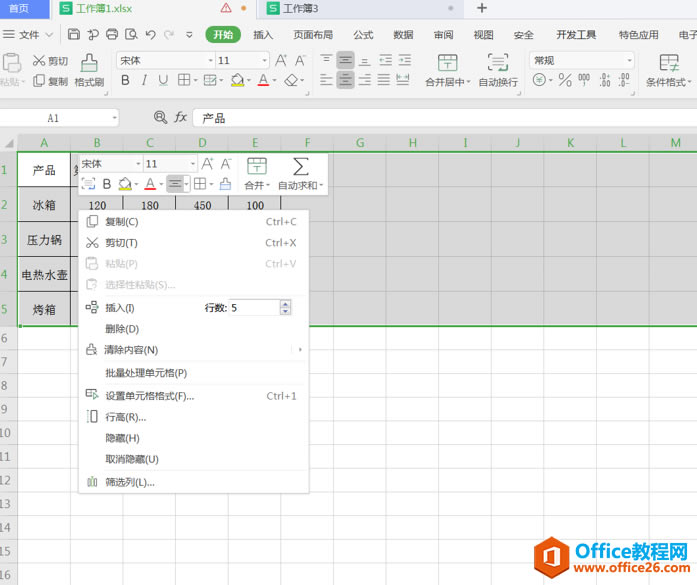Apply ribbon fill color bucket

point(237,80)
